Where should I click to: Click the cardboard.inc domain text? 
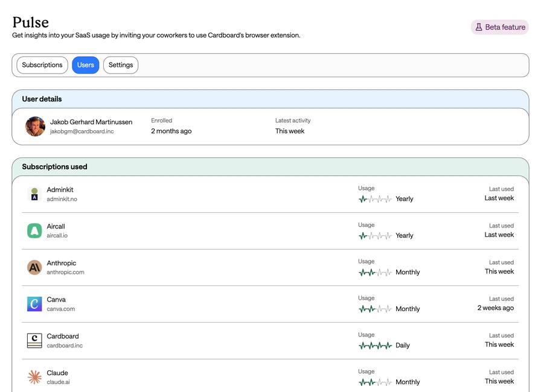pos(65,346)
